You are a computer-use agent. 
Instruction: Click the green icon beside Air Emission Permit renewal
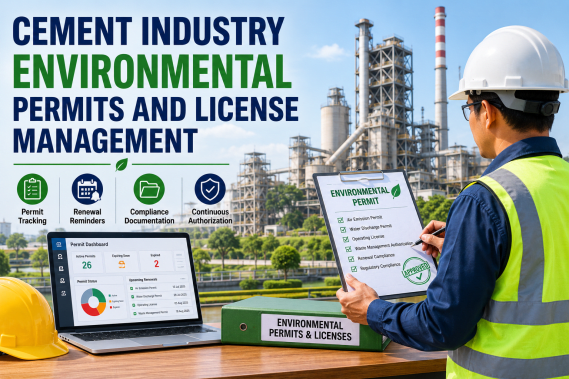point(131,288)
